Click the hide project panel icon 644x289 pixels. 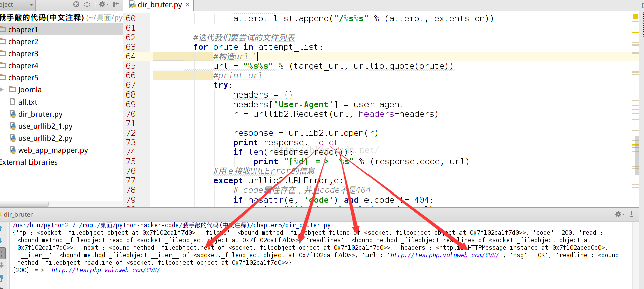pos(116,4)
